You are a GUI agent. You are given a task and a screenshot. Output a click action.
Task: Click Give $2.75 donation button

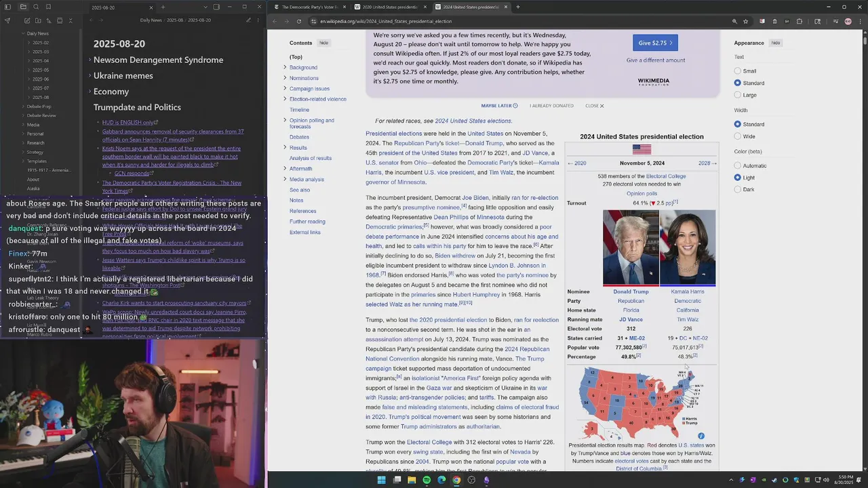pyautogui.click(x=655, y=43)
